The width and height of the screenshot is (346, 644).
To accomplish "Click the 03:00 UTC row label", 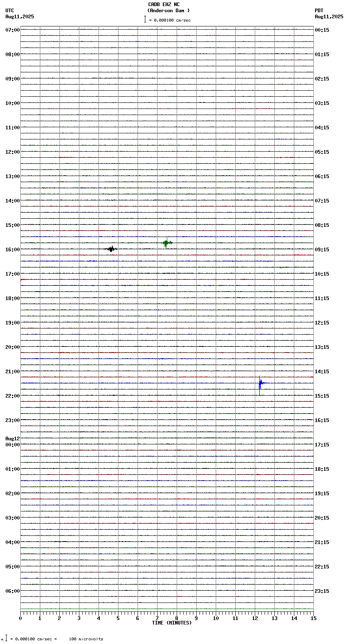I will [13, 518].
